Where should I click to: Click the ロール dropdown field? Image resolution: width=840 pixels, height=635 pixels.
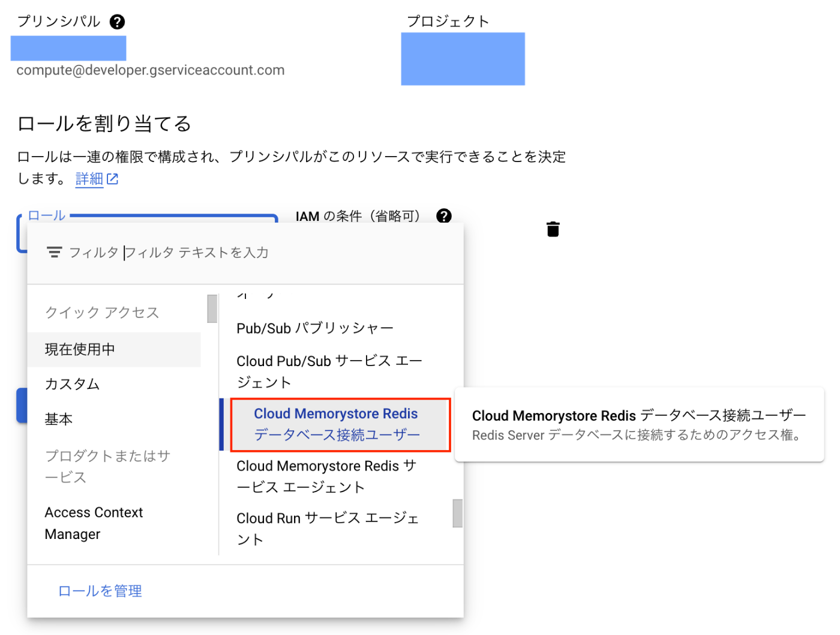pos(147,219)
